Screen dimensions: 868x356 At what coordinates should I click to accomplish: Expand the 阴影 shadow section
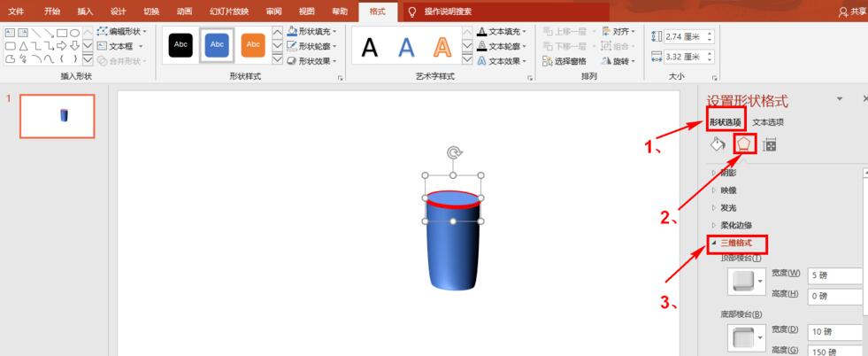[x=726, y=173]
